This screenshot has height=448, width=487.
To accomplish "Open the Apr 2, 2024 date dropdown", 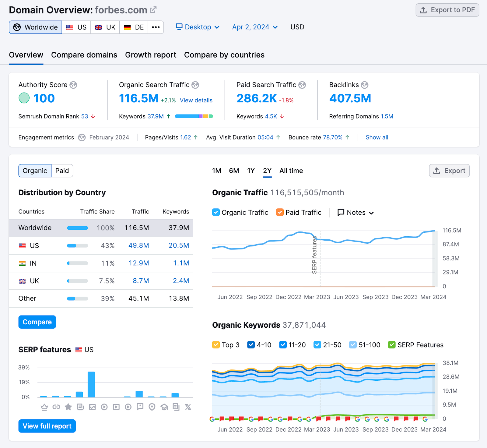I will pyautogui.click(x=255, y=27).
